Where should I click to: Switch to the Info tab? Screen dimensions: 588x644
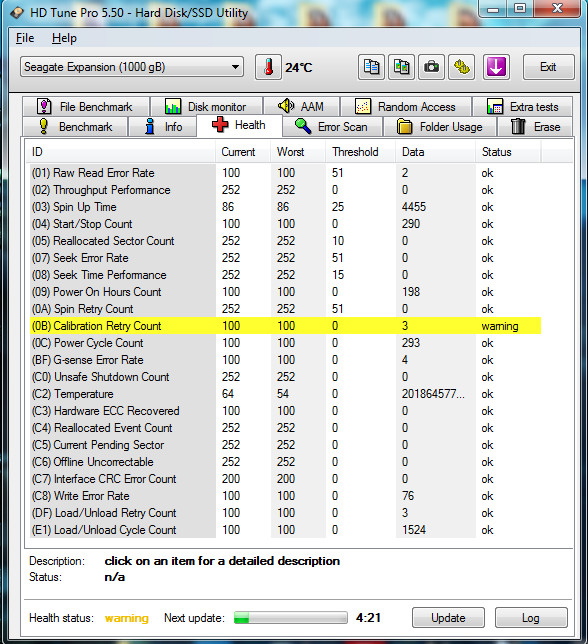coord(163,126)
